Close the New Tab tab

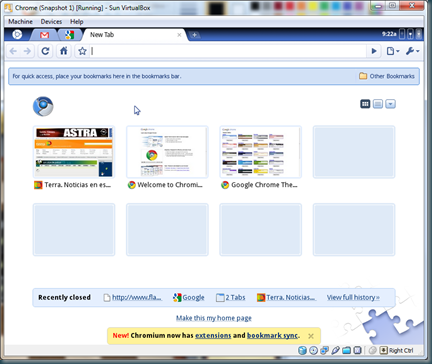(x=179, y=35)
